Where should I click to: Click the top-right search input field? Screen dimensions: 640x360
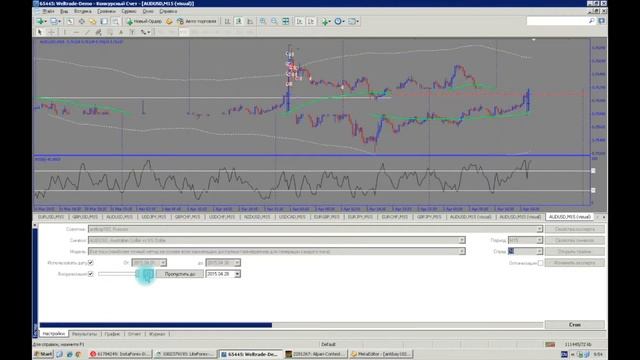pos(557,21)
